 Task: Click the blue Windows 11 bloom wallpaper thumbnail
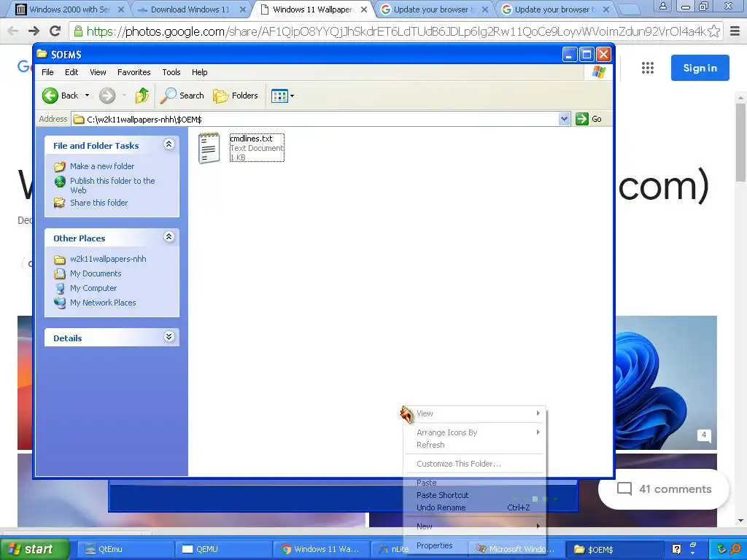[666, 383]
